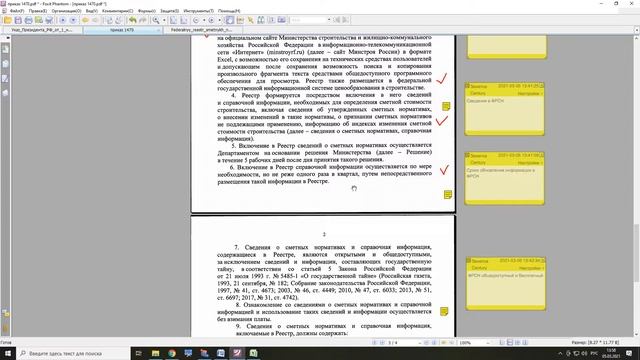Open Windows notification center icon
Screen dimensions: 640x360
(629, 353)
